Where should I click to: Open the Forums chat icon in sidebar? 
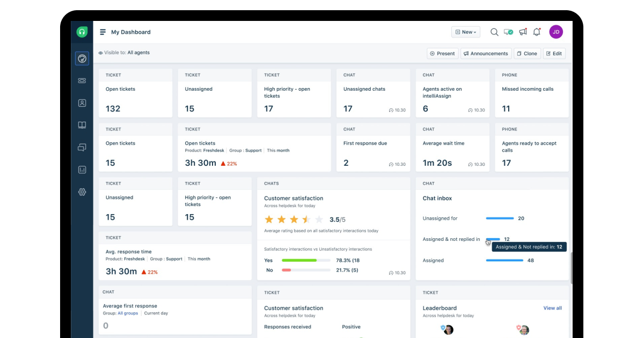[x=82, y=146]
